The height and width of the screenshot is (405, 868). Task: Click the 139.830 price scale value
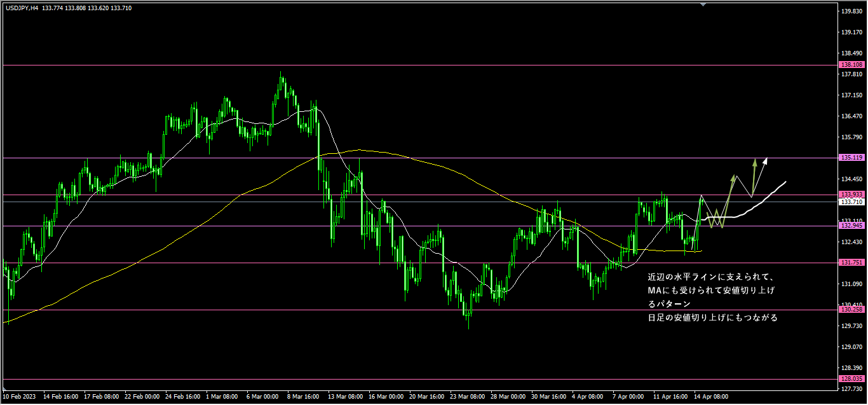851,11
